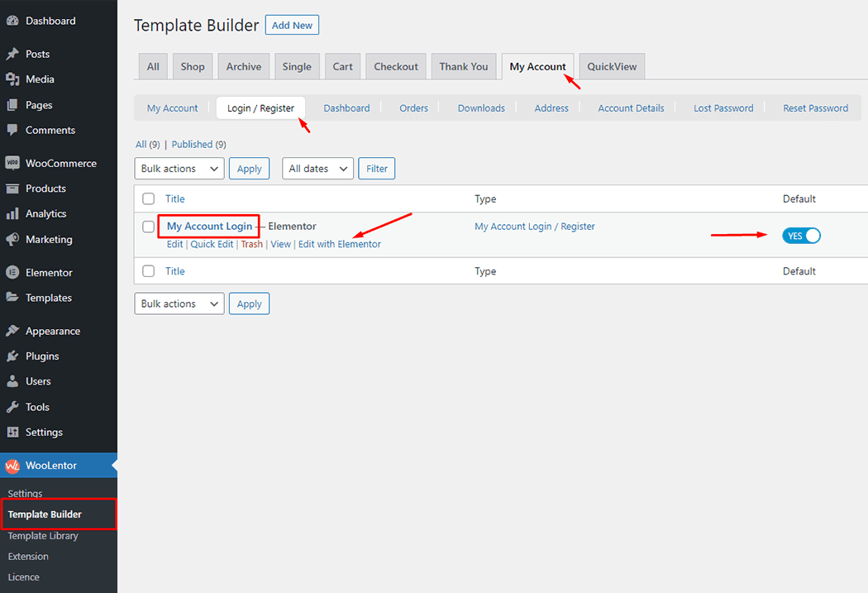Check the My Account Login row checkbox
The width and height of the screenshot is (868, 593).
(149, 227)
